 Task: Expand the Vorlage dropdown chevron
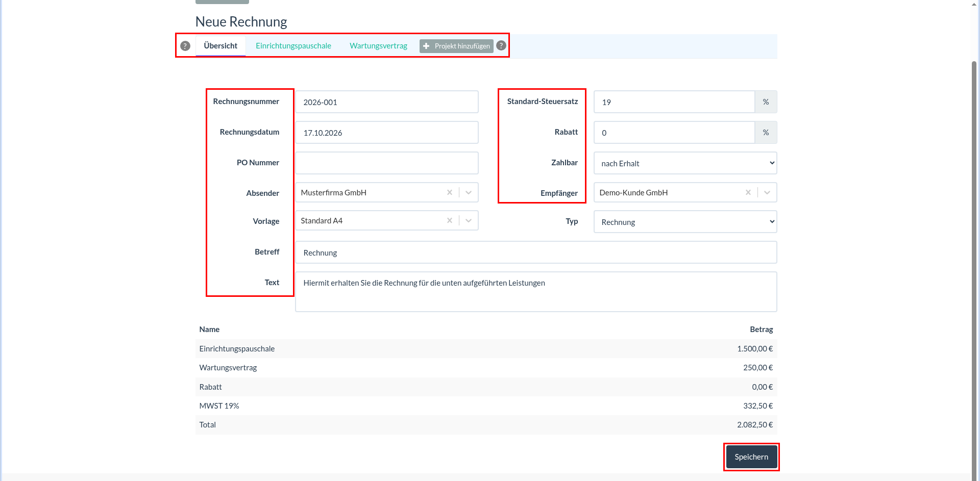coord(469,220)
